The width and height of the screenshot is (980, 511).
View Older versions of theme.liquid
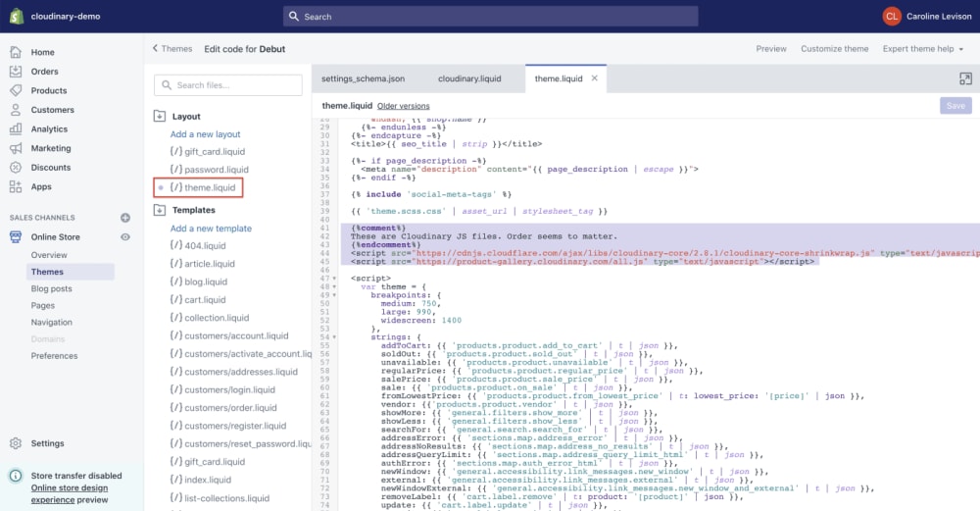[x=403, y=106]
